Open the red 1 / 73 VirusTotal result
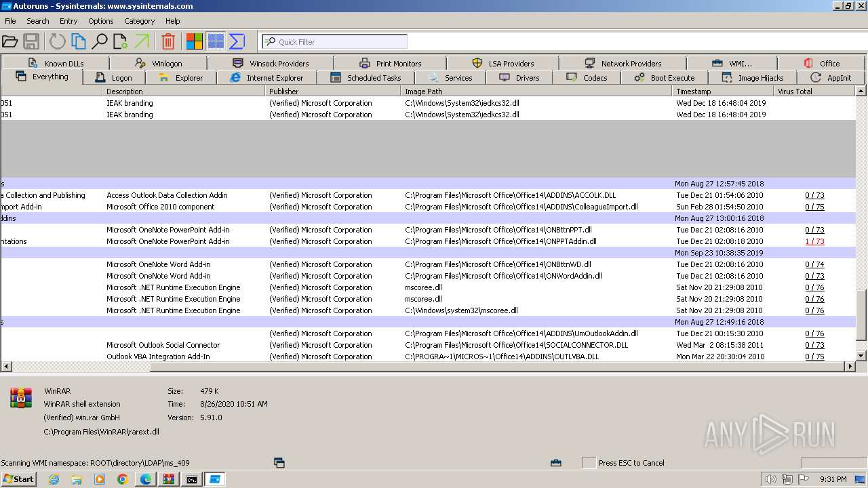This screenshot has height=488, width=868. [814, 241]
